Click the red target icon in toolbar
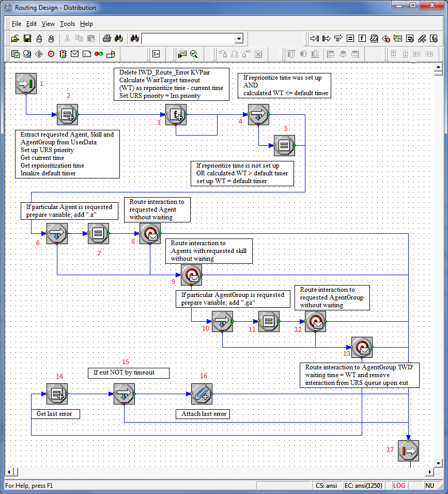 (51, 54)
